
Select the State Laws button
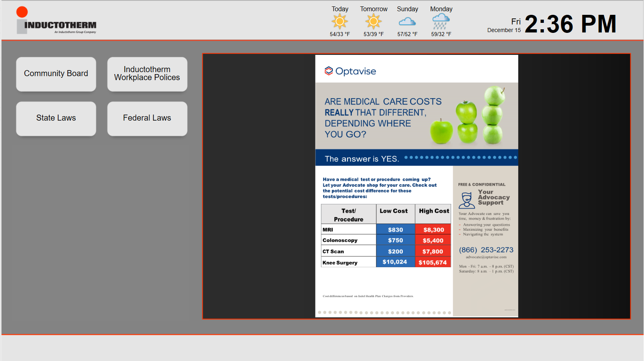point(56,118)
